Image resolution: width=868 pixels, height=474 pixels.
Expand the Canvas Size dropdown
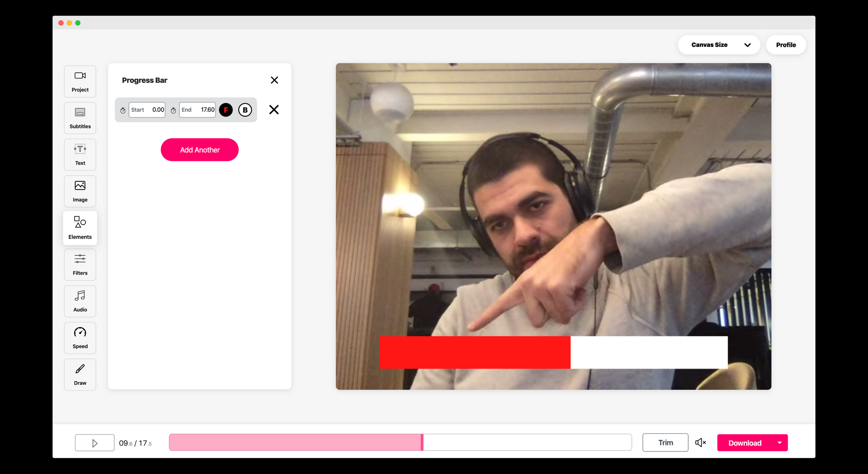[x=719, y=45]
